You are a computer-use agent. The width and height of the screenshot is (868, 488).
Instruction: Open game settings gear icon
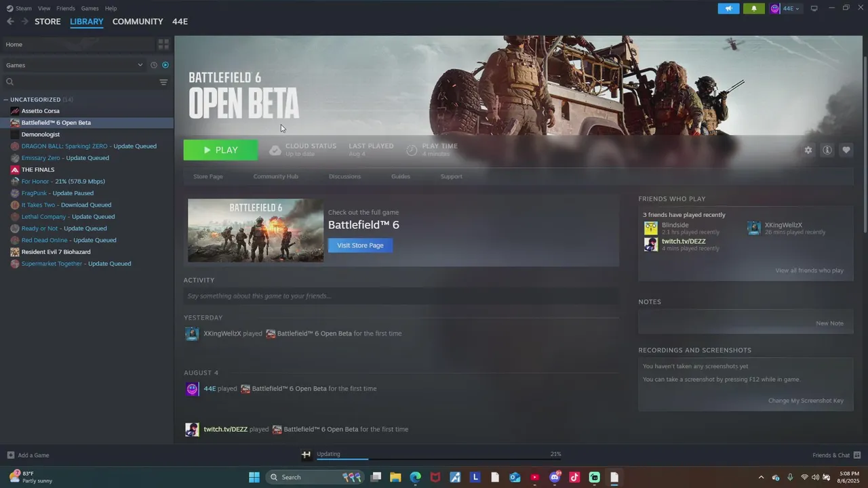tap(808, 150)
